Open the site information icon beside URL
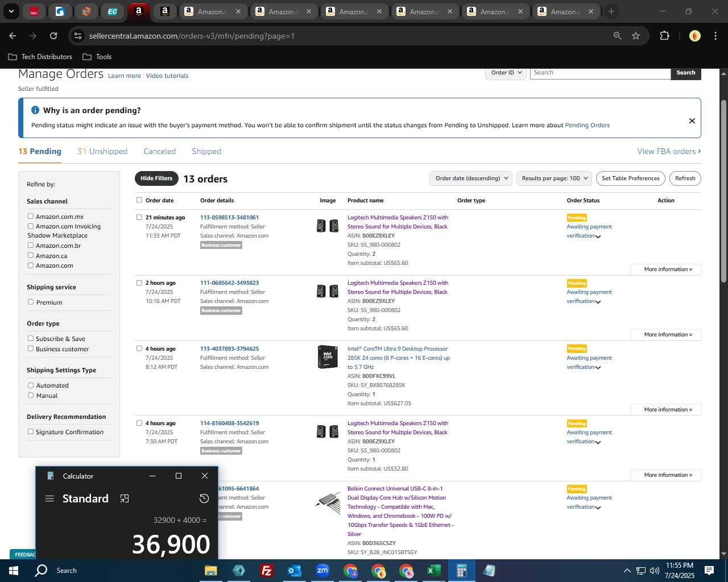The width and height of the screenshot is (728, 582). pos(78,36)
